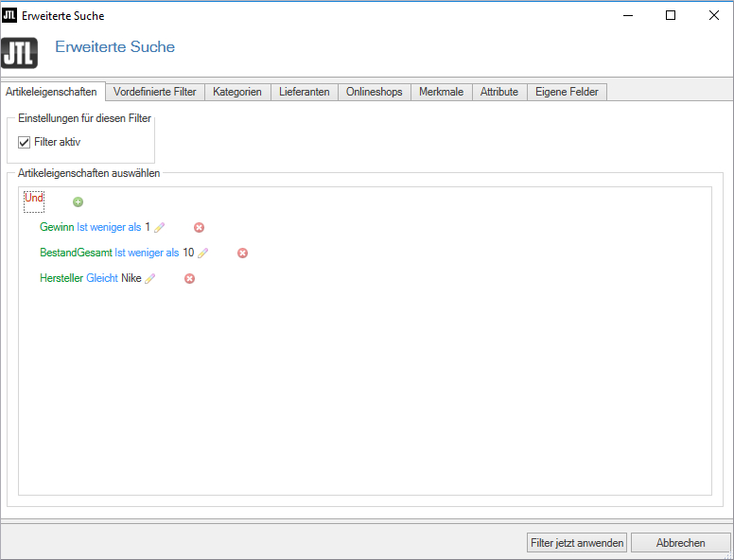This screenshot has height=560, width=734.
Task: Toggle the Filter aktiv checkbox
Action: click(25, 142)
